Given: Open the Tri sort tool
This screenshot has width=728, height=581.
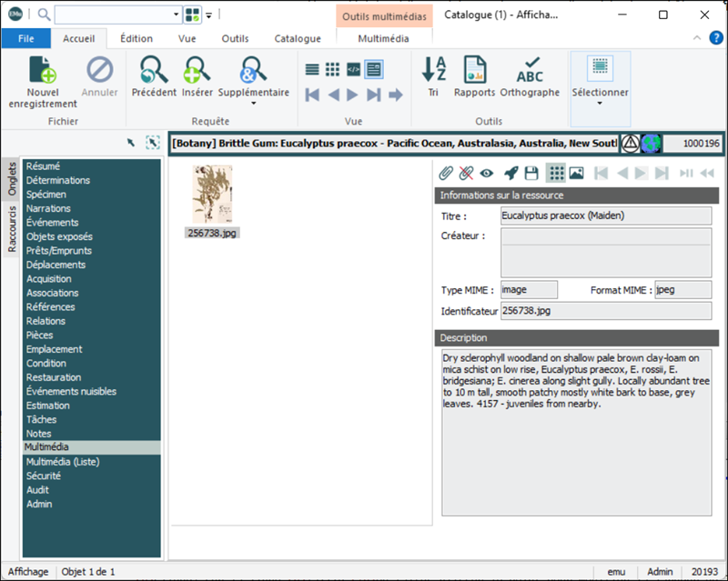Looking at the screenshot, I should tap(434, 70).
